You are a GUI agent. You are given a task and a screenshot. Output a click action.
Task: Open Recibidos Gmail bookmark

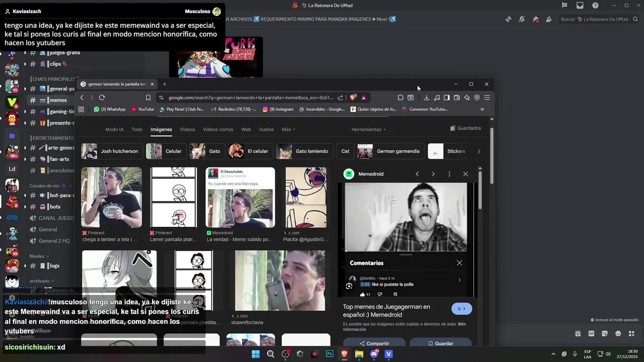click(233, 109)
